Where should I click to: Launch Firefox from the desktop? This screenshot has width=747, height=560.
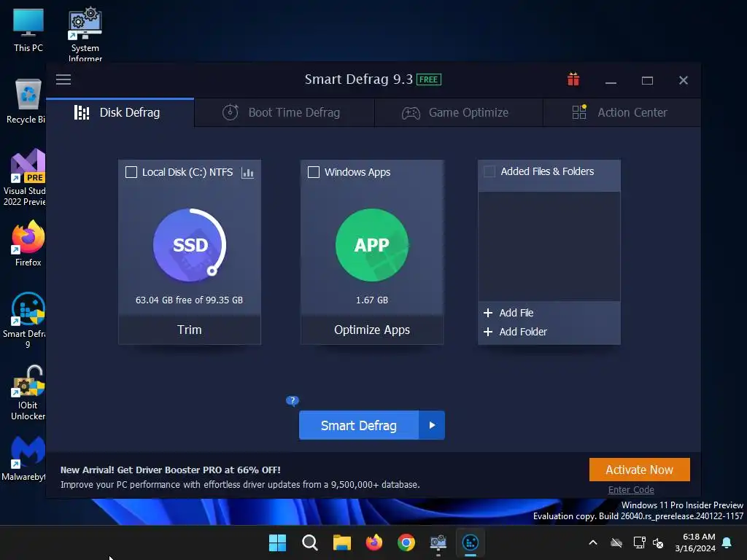pyautogui.click(x=28, y=244)
